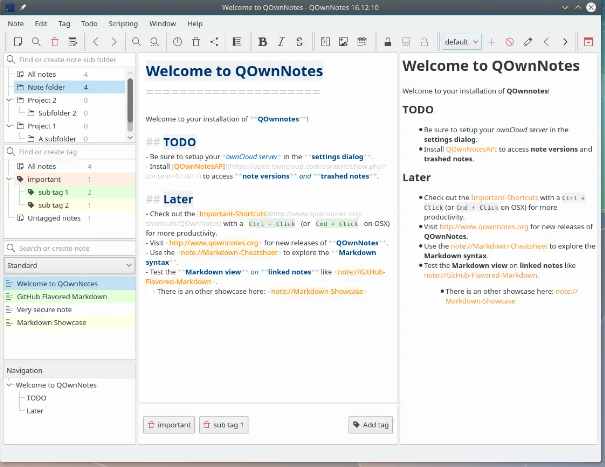Viewport: 605px width, 467px height.
Task: Add new workspace plus icon
Action: [491, 42]
